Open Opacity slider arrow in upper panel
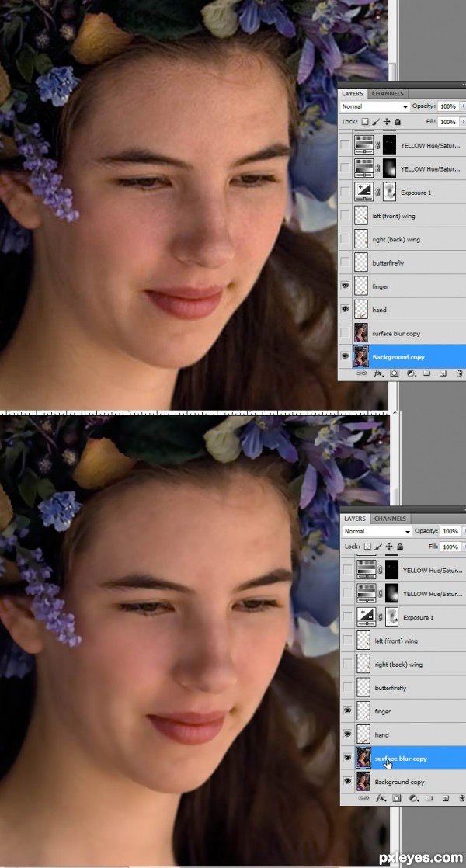 (463, 106)
